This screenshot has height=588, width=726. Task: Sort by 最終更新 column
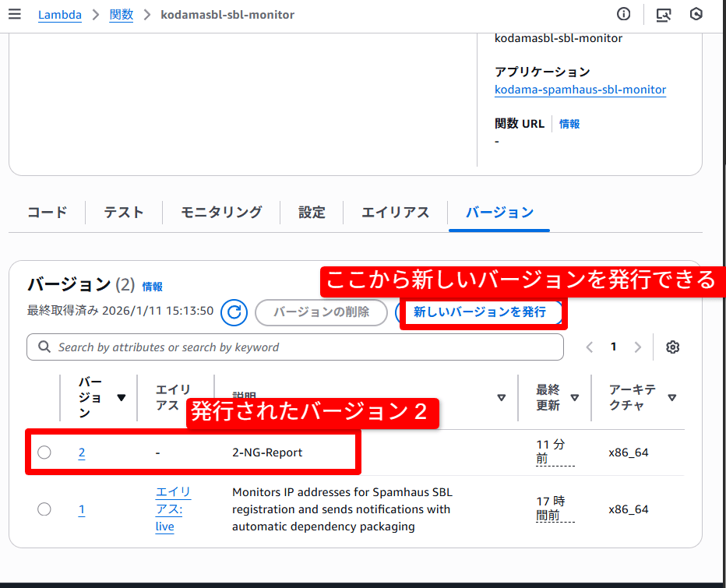tap(575, 397)
